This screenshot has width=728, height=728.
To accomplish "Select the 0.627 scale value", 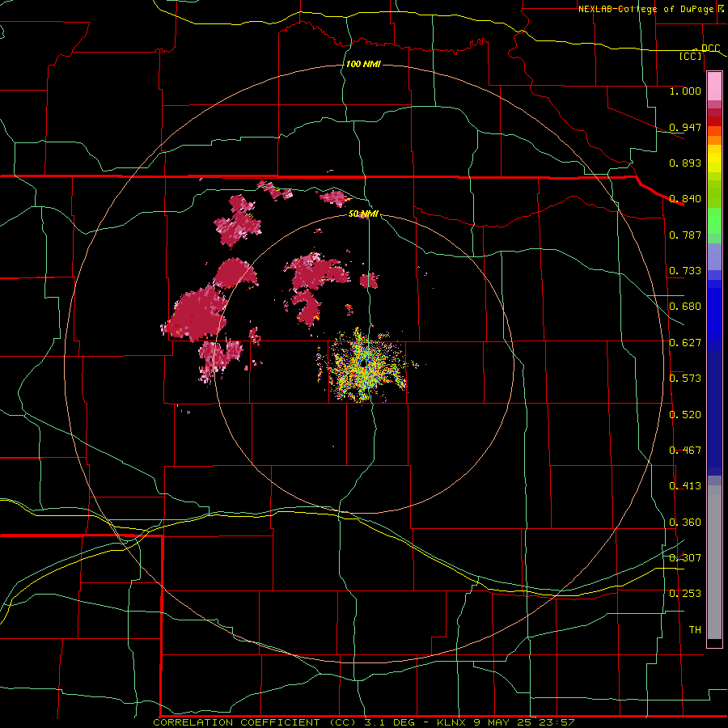I will (x=685, y=343).
